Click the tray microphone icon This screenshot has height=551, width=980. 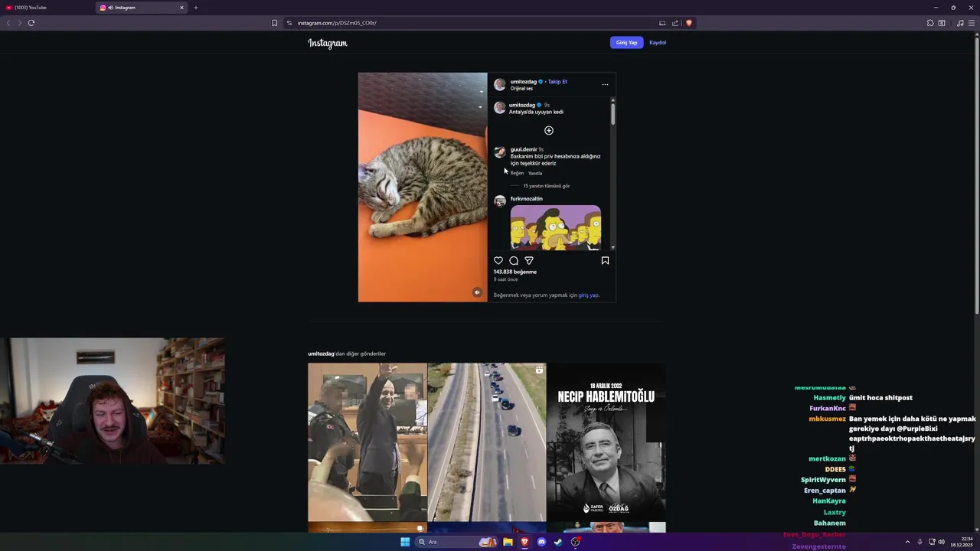(x=920, y=542)
